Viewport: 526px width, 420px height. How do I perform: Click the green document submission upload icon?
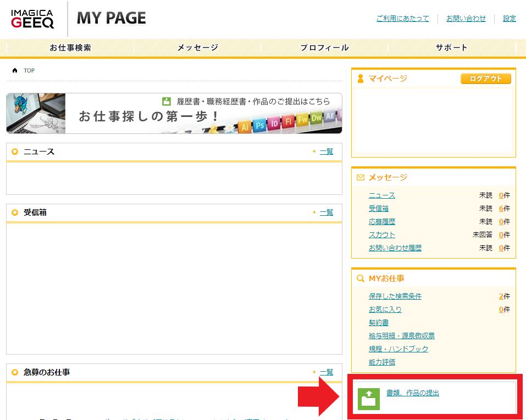tap(369, 399)
